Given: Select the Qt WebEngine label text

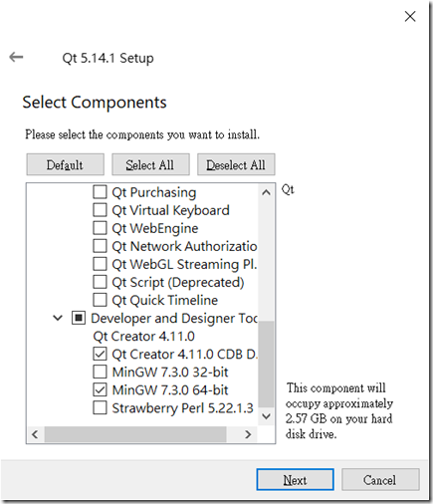Looking at the screenshot, I should [x=155, y=228].
